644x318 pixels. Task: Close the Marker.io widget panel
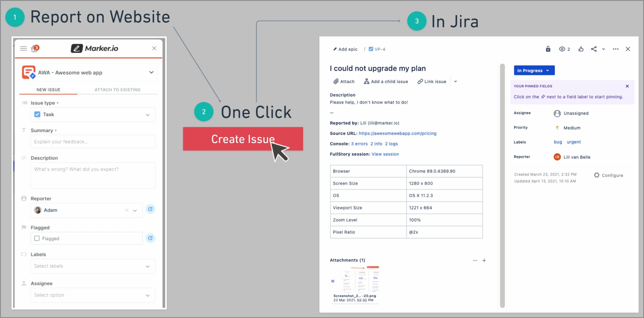coord(154,48)
